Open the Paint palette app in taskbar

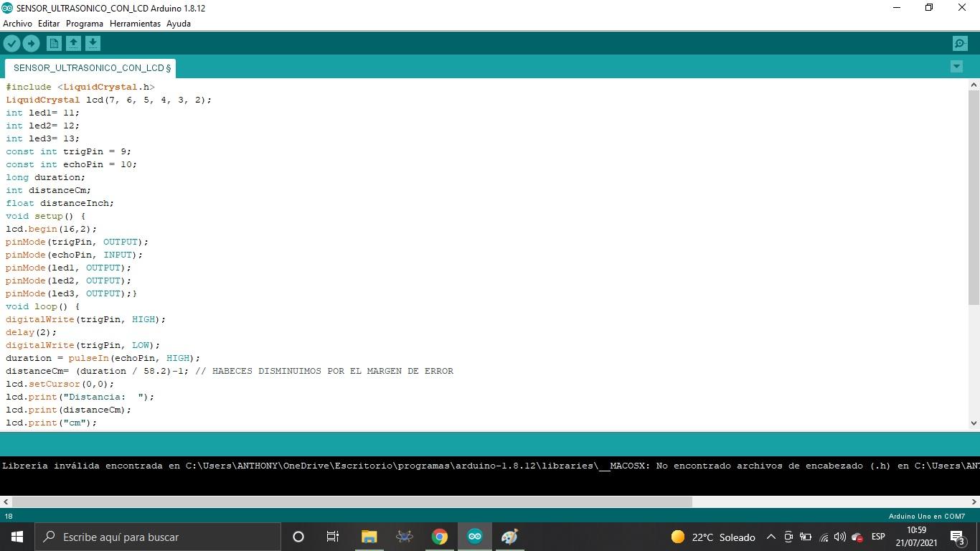[510, 537]
